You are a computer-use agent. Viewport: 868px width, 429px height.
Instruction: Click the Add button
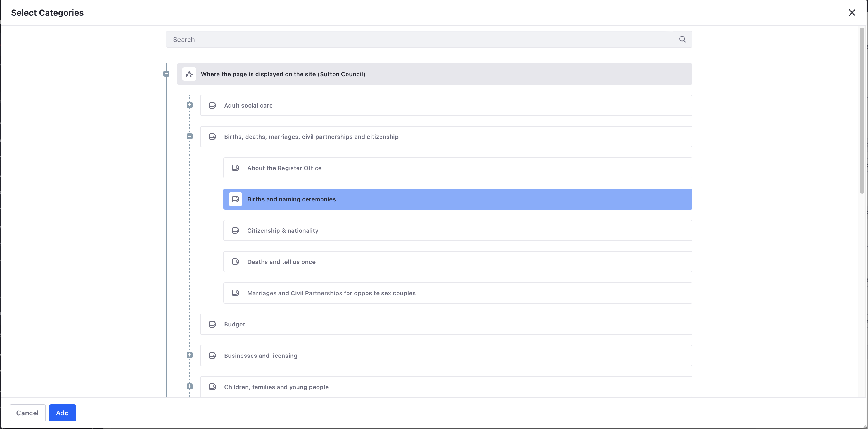click(x=62, y=413)
